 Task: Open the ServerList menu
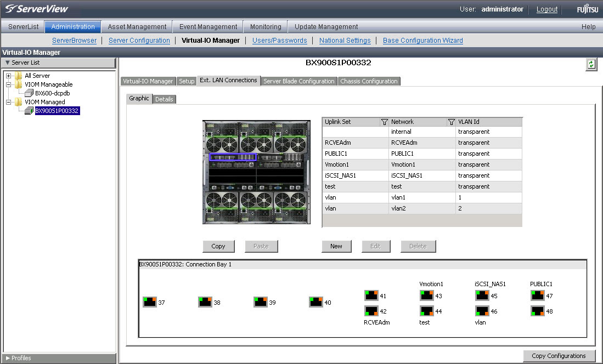pos(23,26)
